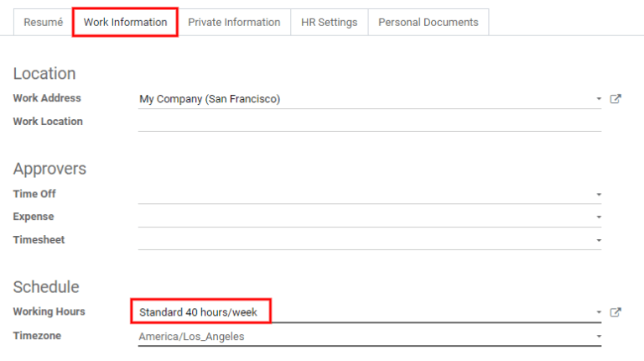Select the Work Information tab
The width and height of the screenshot is (644, 361).
click(125, 23)
